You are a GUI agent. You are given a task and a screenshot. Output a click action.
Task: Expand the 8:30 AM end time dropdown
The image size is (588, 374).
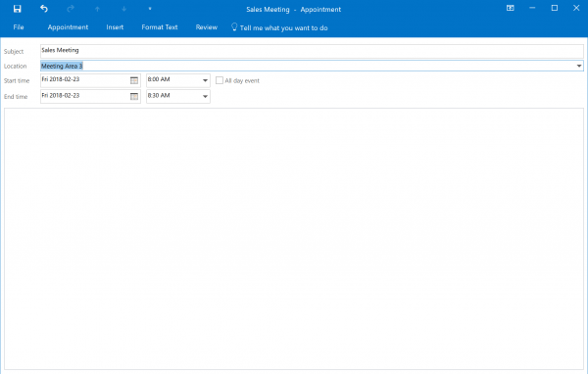(205, 96)
